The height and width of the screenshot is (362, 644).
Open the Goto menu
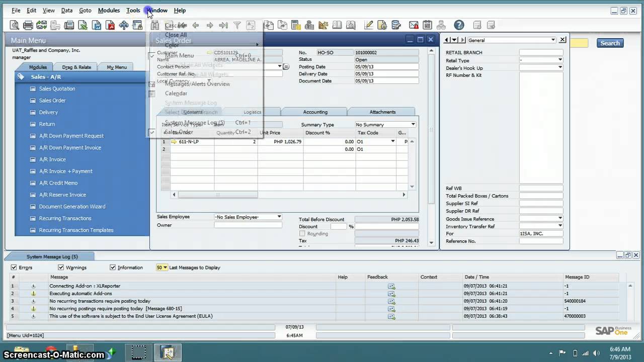coord(85,10)
